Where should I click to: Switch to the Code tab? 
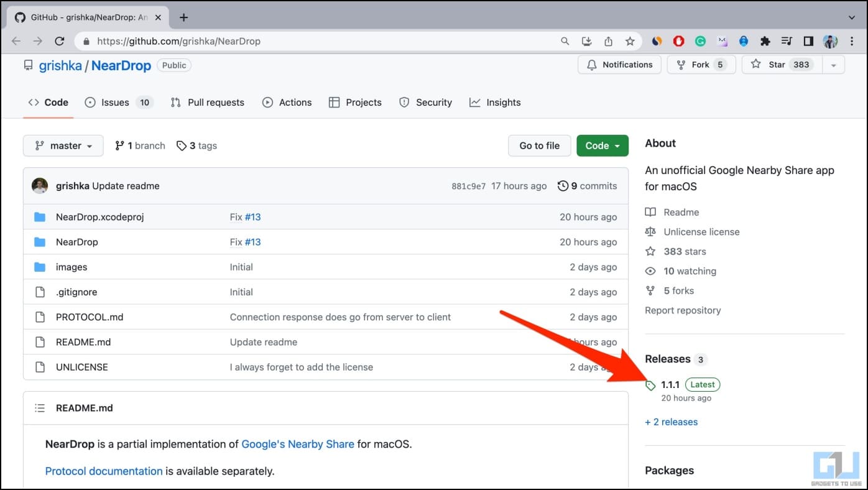[x=48, y=103]
